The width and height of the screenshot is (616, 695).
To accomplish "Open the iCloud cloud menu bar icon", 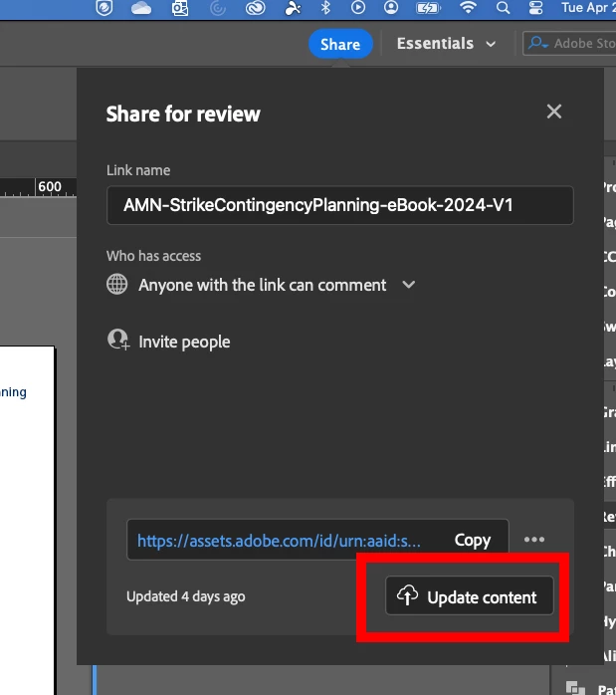I will (x=141, y=8).
